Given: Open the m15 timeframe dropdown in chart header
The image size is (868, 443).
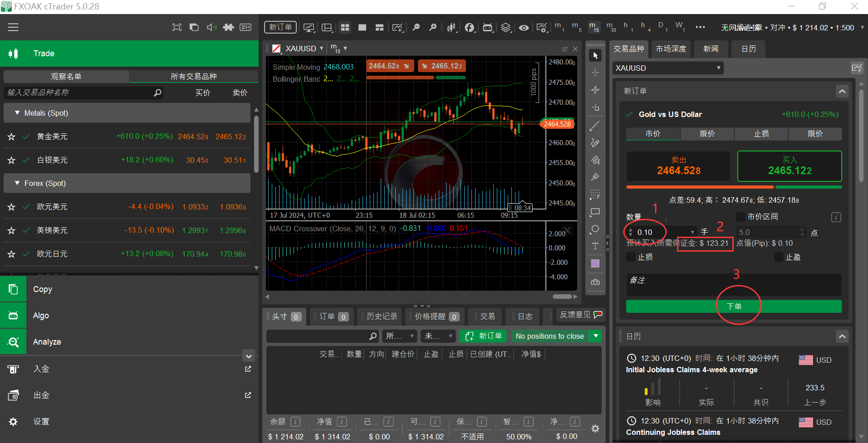Looking at the screenshot, I should [345, 48].
